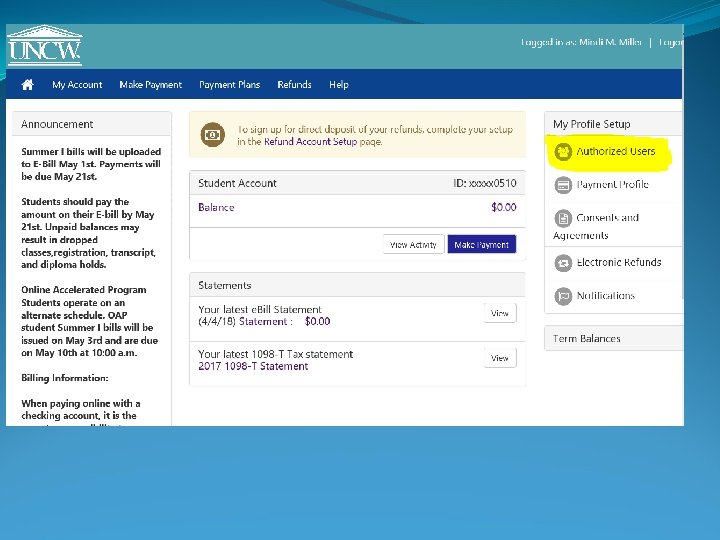
Task: Open the Help menu
Action: pos(339,84)
